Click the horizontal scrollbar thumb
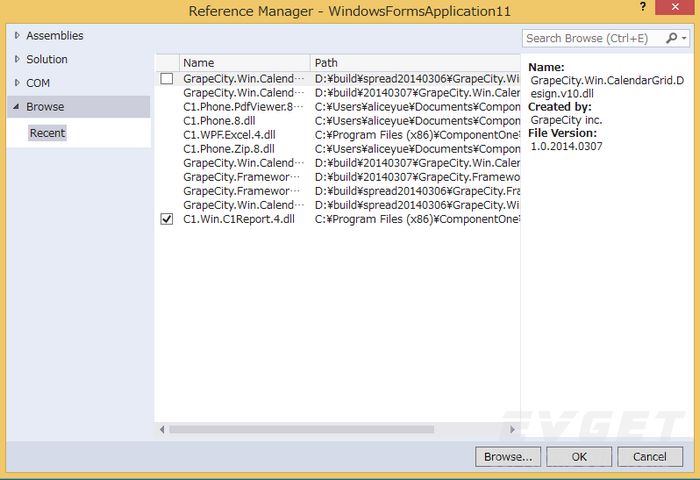700x480 pixels. pos(301,429)
